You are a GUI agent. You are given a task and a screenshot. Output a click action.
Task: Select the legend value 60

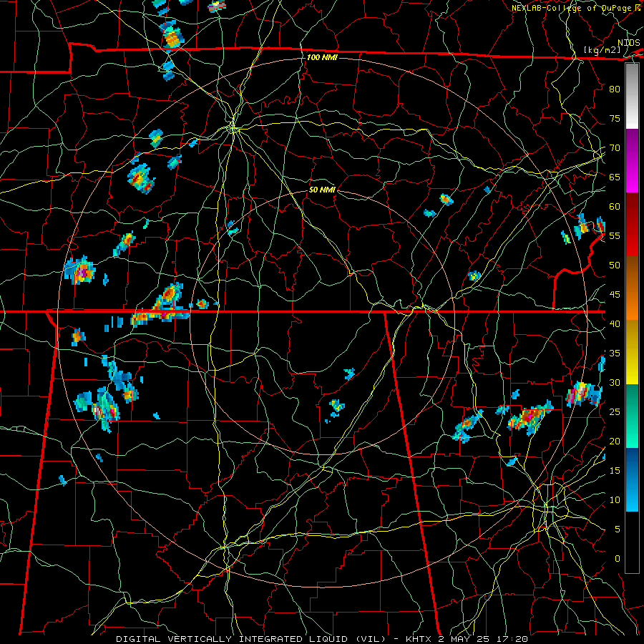(615, 207)
